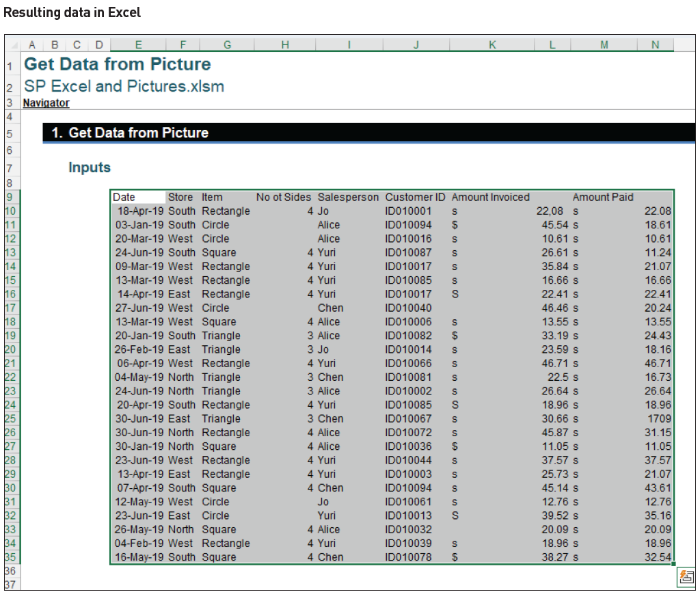Click the Select All triangle above row numbers

15,44
